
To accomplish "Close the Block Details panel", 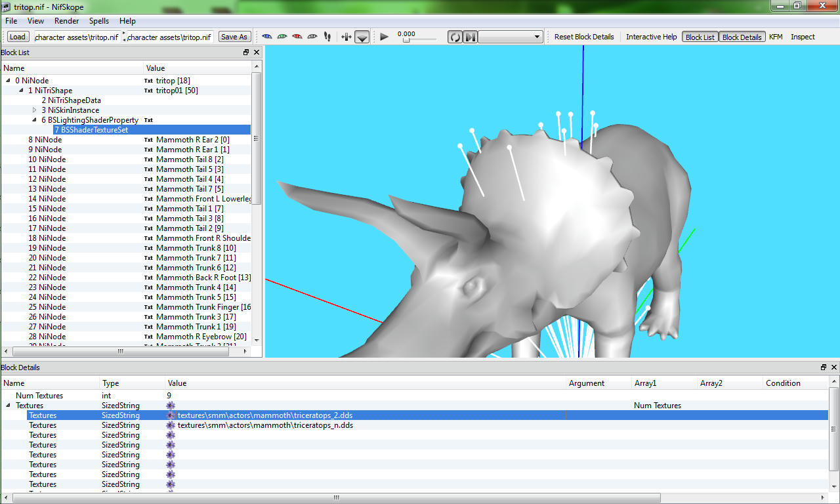I will tap(834, 367).
